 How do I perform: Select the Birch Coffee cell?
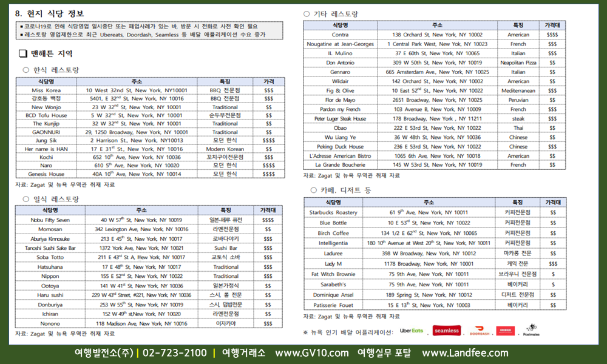[333, 233]
